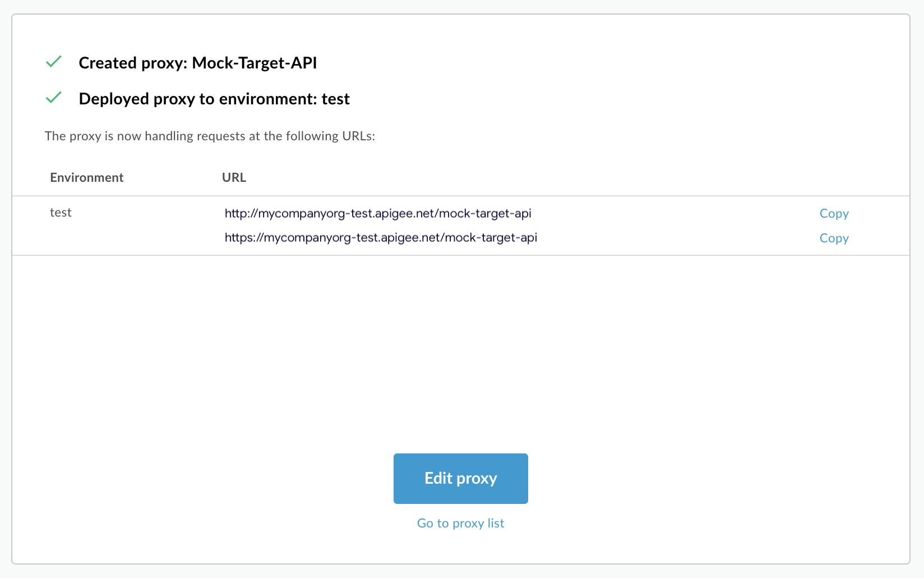Click the Mock-Target-API proxy name in heading
Viewport: 924px width, 578px height.
[x=254, y=63]
